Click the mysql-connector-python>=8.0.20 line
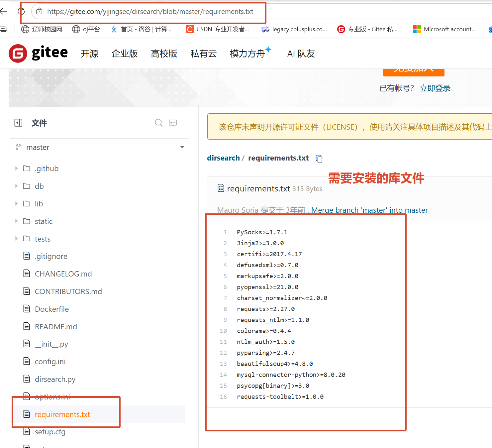Screen dimensions: 492x448 click(x=291, y=375)
